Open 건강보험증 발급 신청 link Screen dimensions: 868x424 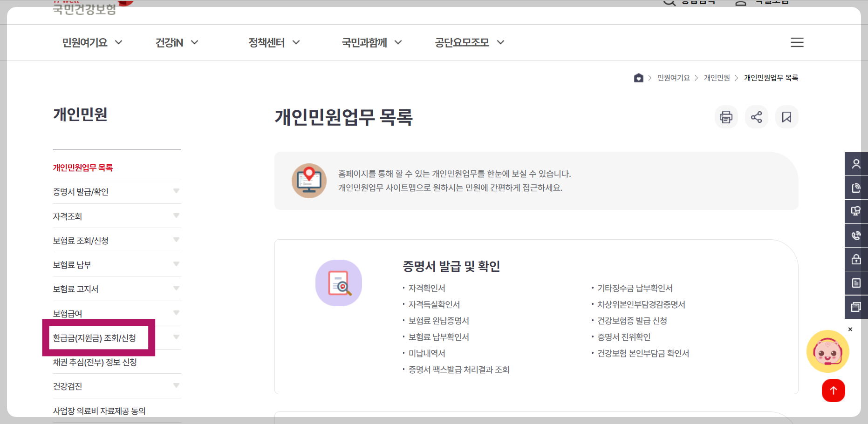click(632, 321)
